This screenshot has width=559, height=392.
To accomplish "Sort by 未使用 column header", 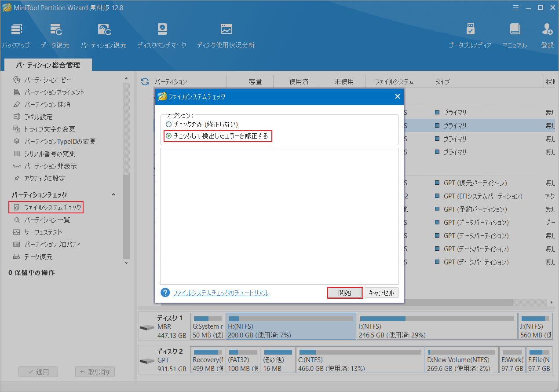I will [x=343, y=82].
